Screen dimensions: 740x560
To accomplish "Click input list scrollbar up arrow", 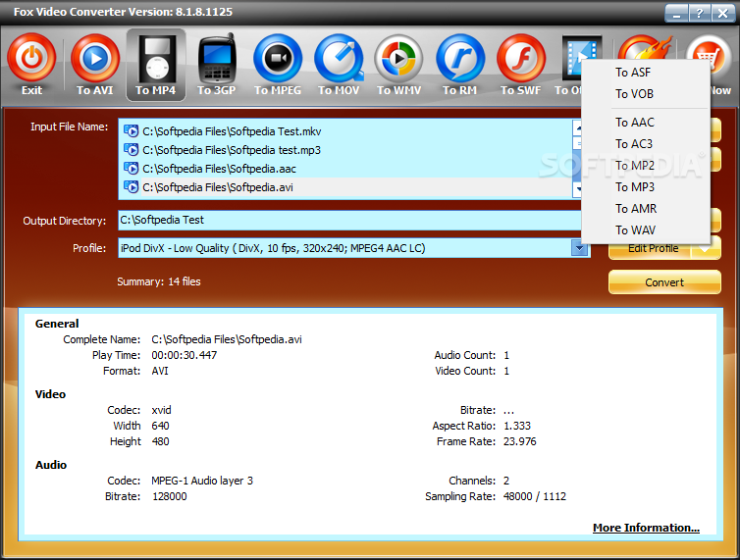I will point(577,127).
